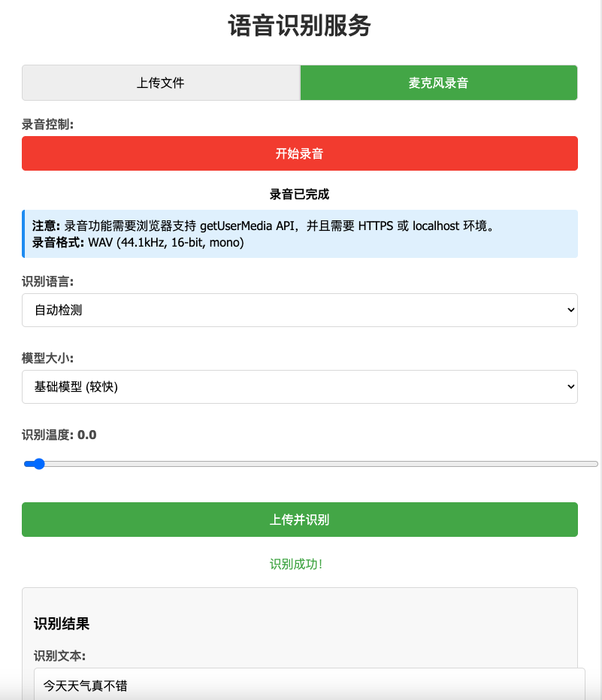Click the 识别温度 slider handle

[39, 464]
